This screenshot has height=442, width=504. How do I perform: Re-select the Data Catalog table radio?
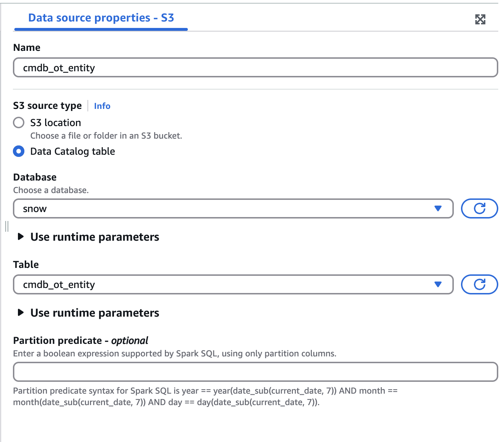pyautogui.click(x=19, y=151)
